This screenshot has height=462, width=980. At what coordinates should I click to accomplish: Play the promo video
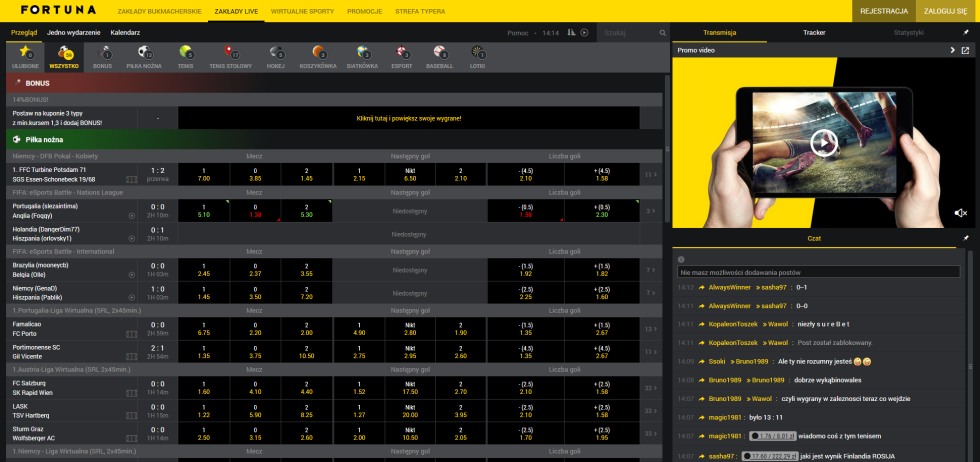point(824,143)
